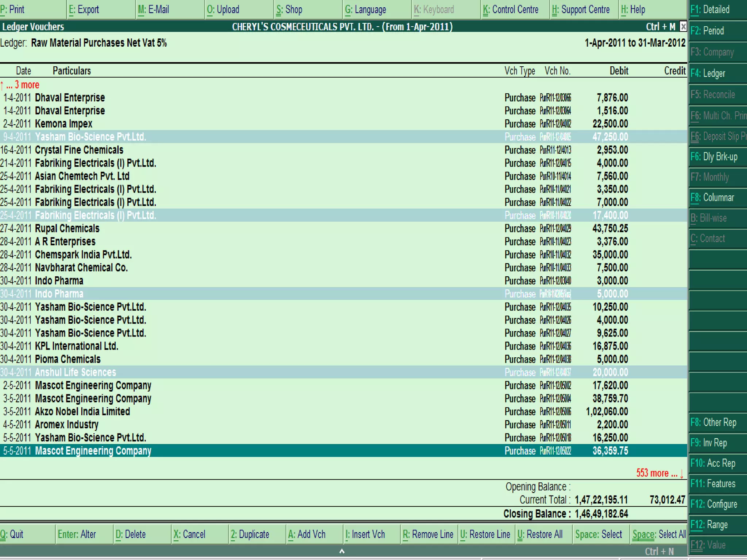
Task: Open the Control Centre menu
Action: 511,9
